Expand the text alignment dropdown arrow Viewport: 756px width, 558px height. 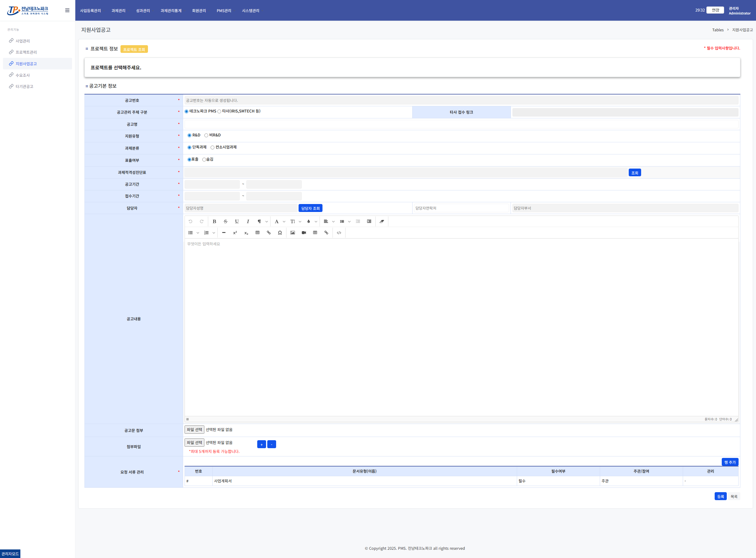pyautogui.click(x=333, y=222)
